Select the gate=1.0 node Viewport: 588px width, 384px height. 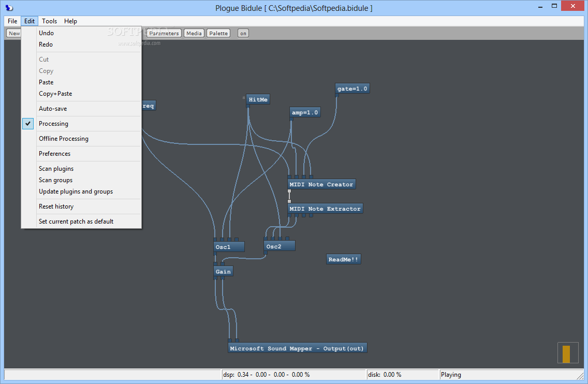point(352,88)
